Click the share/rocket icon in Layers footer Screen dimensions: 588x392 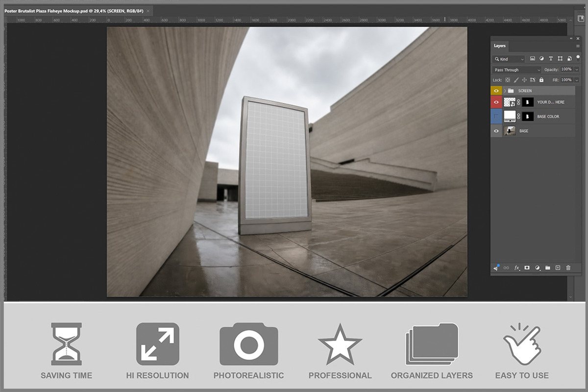pyautogui.click(x=496, y=268)
